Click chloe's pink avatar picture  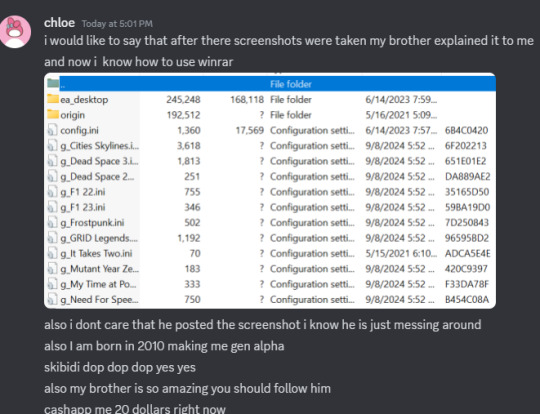[15, 32]
